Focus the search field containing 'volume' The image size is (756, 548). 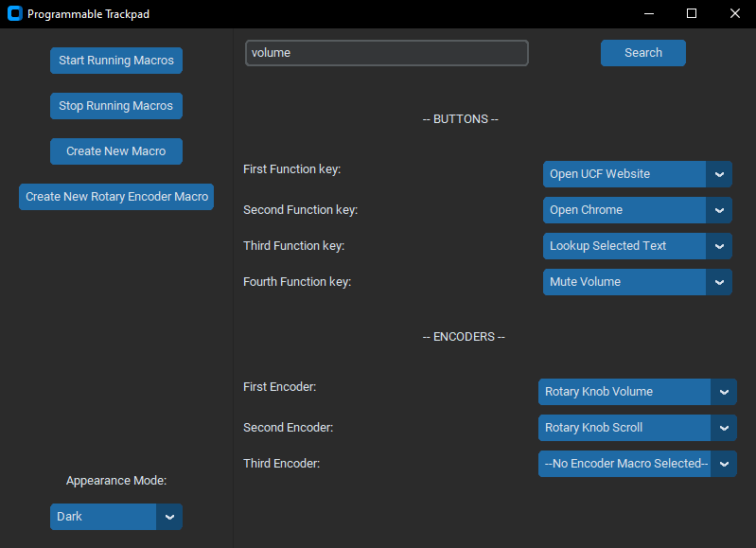click(386, 53)
